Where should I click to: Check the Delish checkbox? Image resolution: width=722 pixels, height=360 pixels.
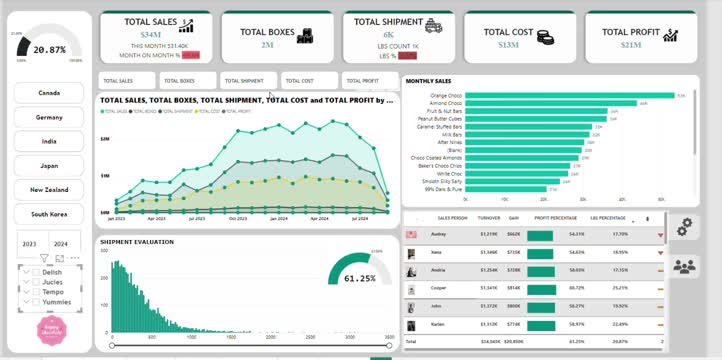click(x=36, y=272)
